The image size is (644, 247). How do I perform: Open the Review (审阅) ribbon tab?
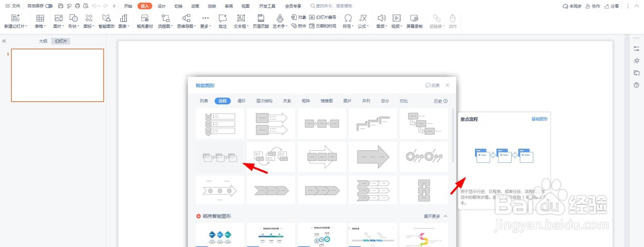pyautogui.click(x=229, y=6)
